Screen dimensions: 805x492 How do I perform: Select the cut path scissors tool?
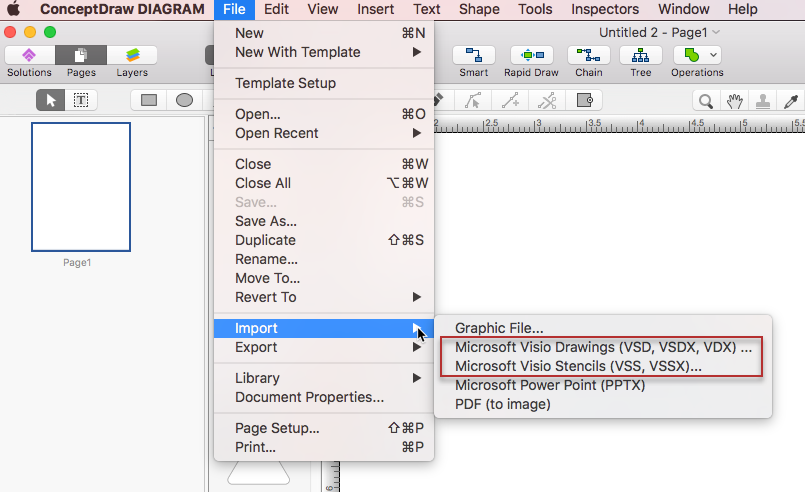(547, 100)
